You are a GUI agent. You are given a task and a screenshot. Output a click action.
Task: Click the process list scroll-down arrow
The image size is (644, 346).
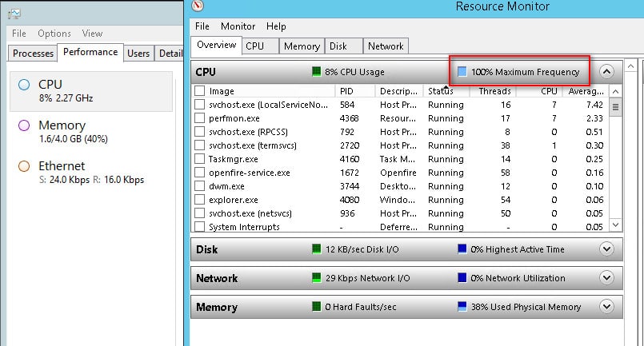click(x=615, y=225)
